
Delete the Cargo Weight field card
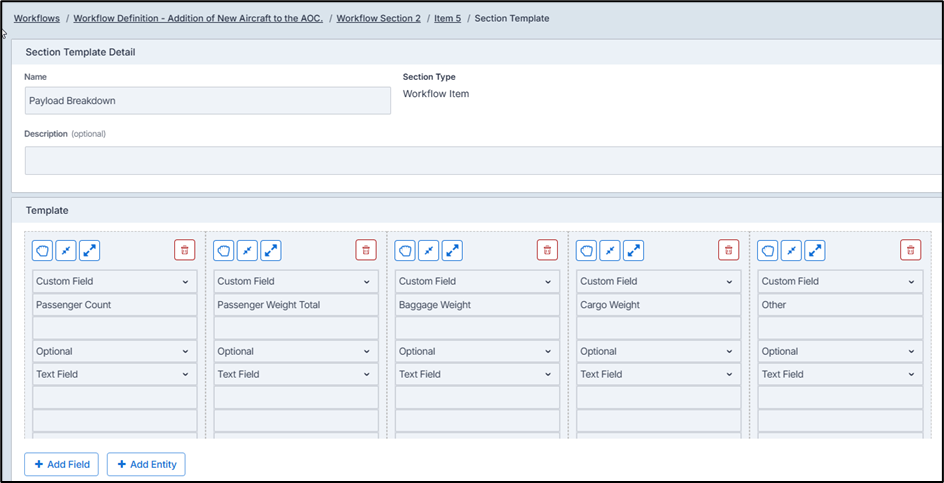click(x=729, y=251)
